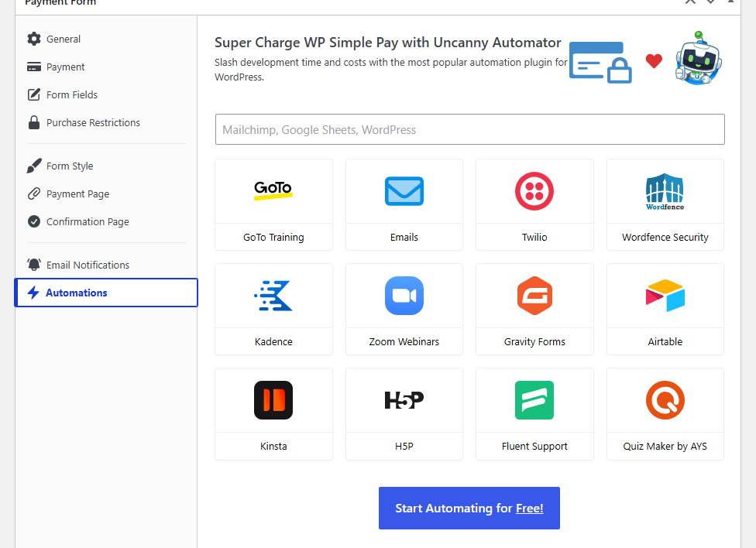Image resolution: width=756 pixels, height=548 pixels.
Task: Open the Form Fields tab
Action: click(106, 94)
